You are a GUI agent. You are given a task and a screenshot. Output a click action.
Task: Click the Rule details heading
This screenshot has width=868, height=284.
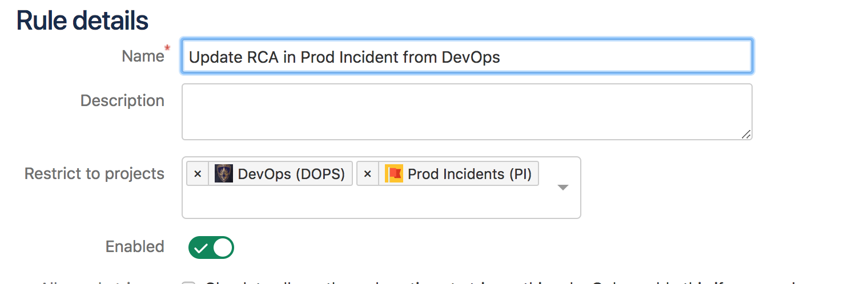[83, 21]
